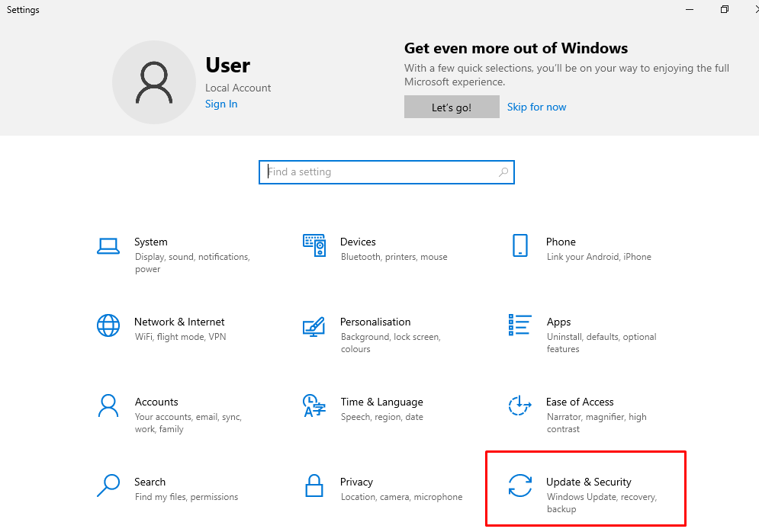The width and height of the screenshot is (759, 532).
Task: Click 'Location, camera, microphone' description
Action: point(402,497)
